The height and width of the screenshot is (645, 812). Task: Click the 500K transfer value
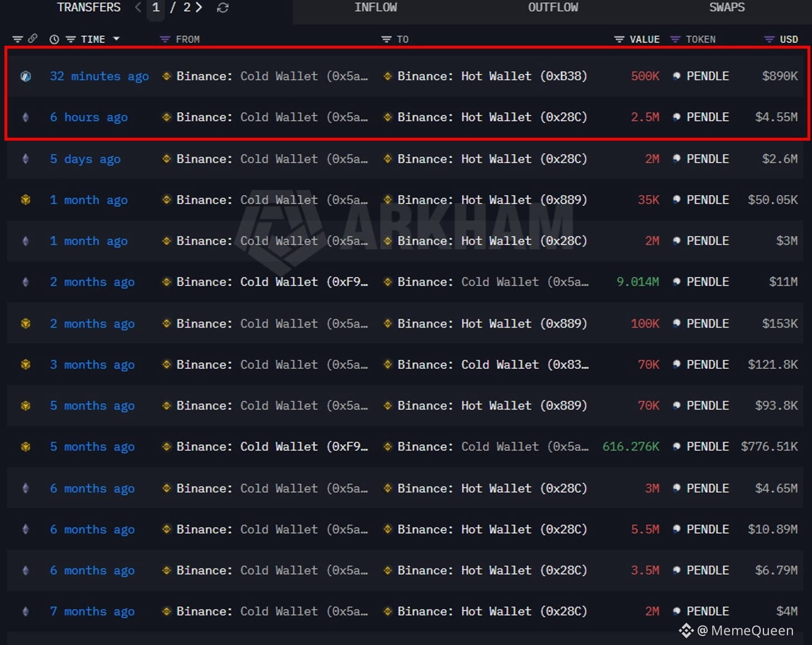tap(645, 76)
